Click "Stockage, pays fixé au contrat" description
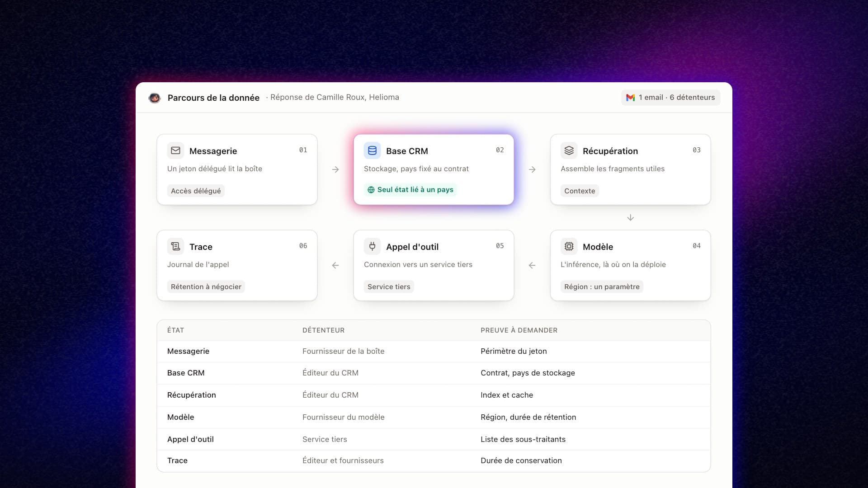Image resolution: width=868 pixels, height=488 pixels. tap(416, 169)
